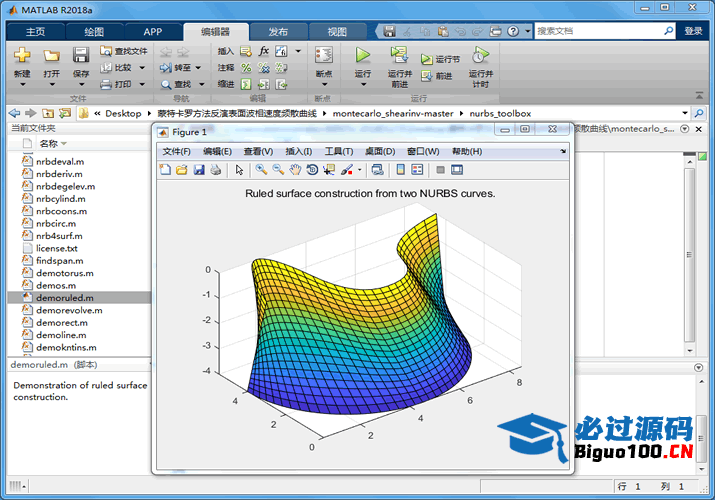
Task: Click Save Figure icon in Figure 1 toolbar
Action: pos(199,170)
